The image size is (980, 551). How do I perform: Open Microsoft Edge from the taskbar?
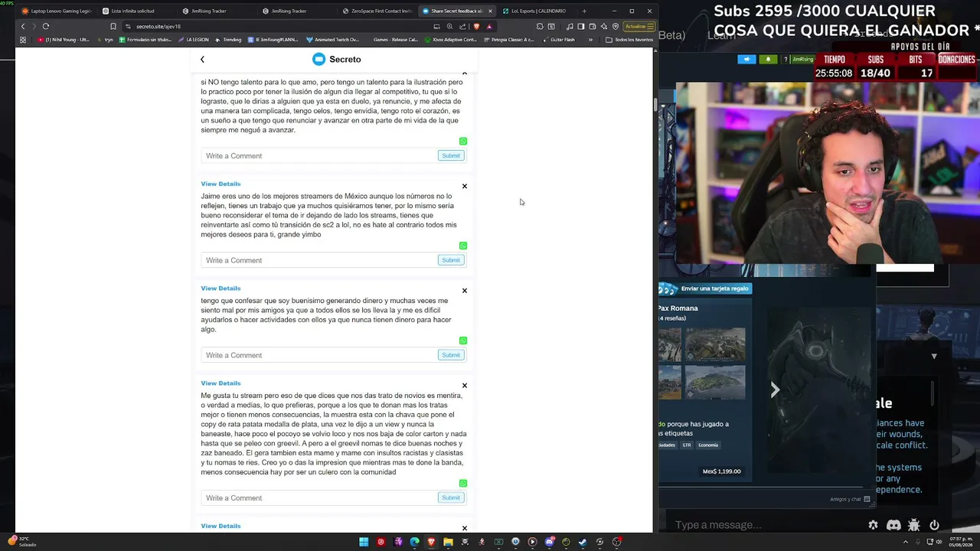click(414, 542)
